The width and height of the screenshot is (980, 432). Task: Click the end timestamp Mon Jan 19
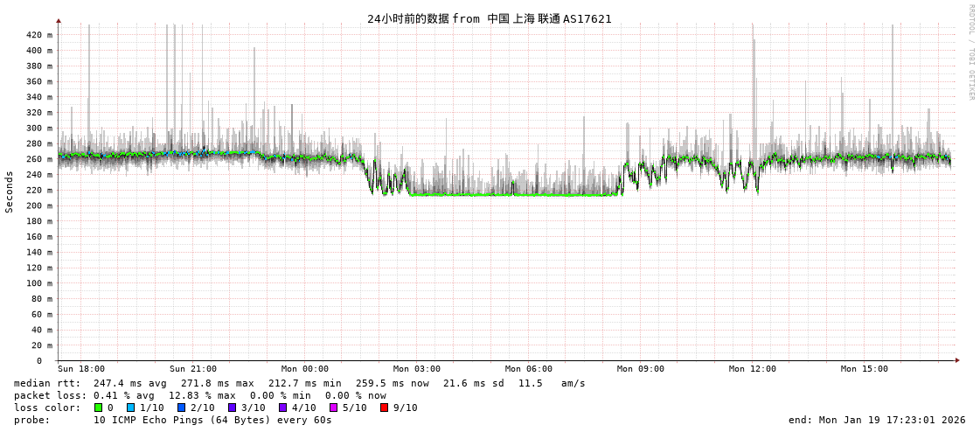coord(877,420)
